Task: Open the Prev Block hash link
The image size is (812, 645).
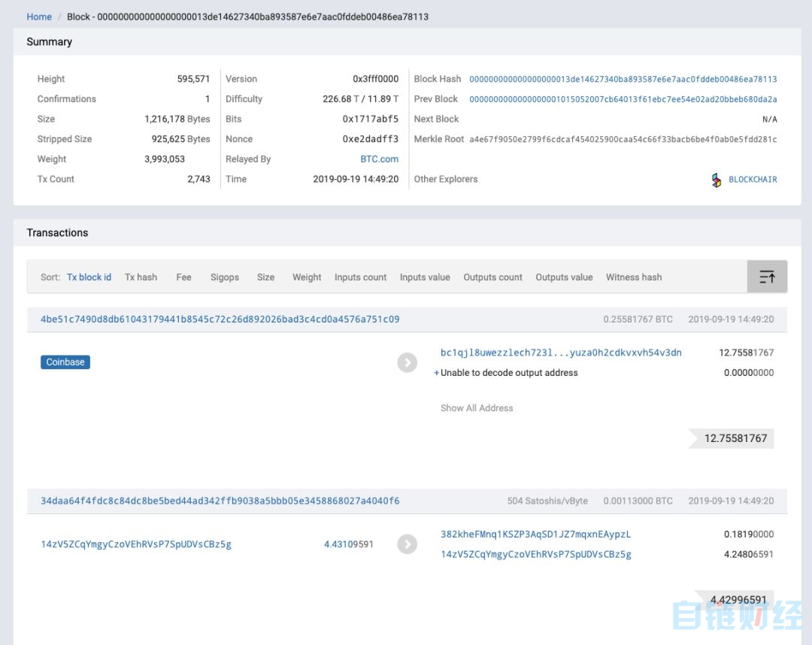Action: [623, 99]
